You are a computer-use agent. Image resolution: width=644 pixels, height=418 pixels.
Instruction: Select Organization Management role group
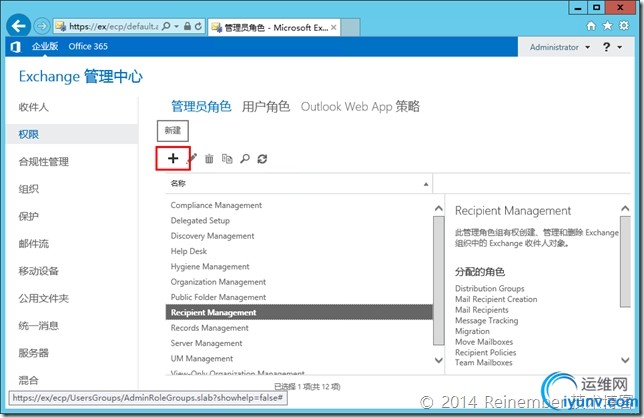[218, 282]
